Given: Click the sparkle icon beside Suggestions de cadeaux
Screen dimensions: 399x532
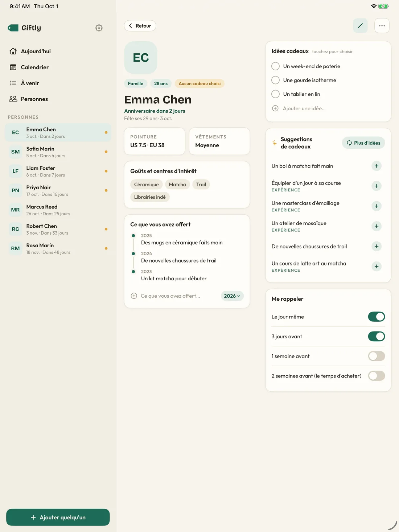Looking at the screenshot, I should tap(275, 143).
